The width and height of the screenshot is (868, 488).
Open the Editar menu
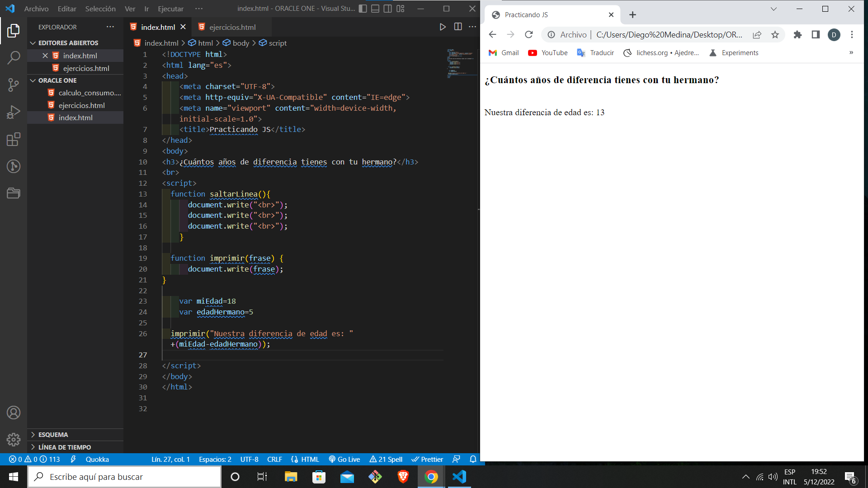67,9
